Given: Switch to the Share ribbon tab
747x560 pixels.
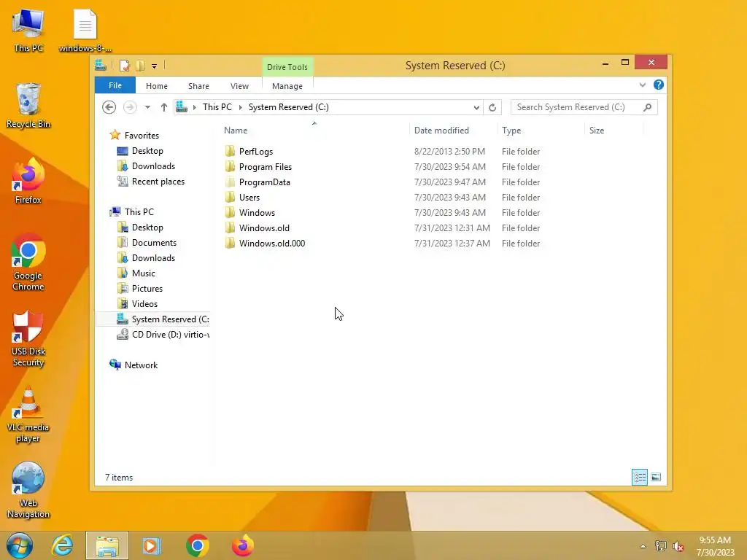Looking at the screenshot, I should click(x=198, y=86).
